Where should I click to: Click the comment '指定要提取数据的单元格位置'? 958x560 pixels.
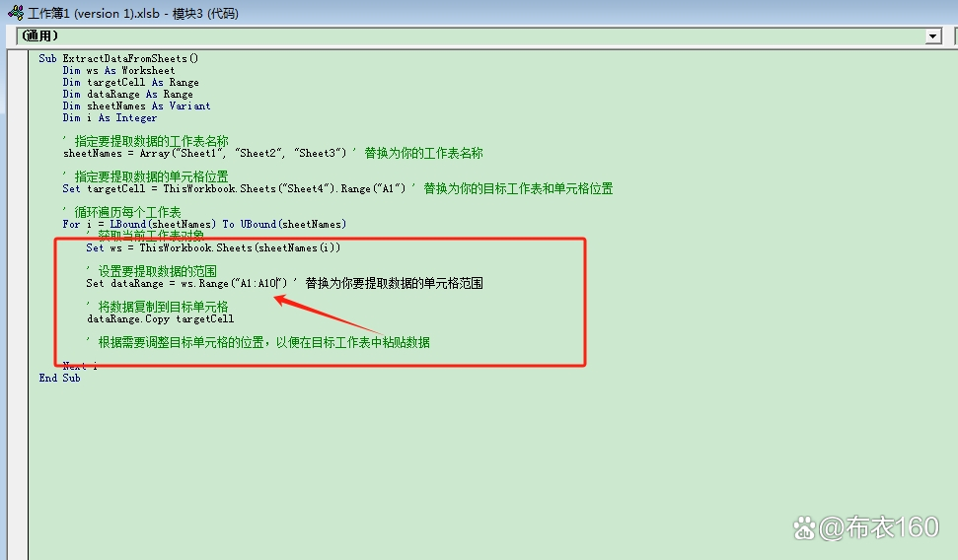pos(152,176)
